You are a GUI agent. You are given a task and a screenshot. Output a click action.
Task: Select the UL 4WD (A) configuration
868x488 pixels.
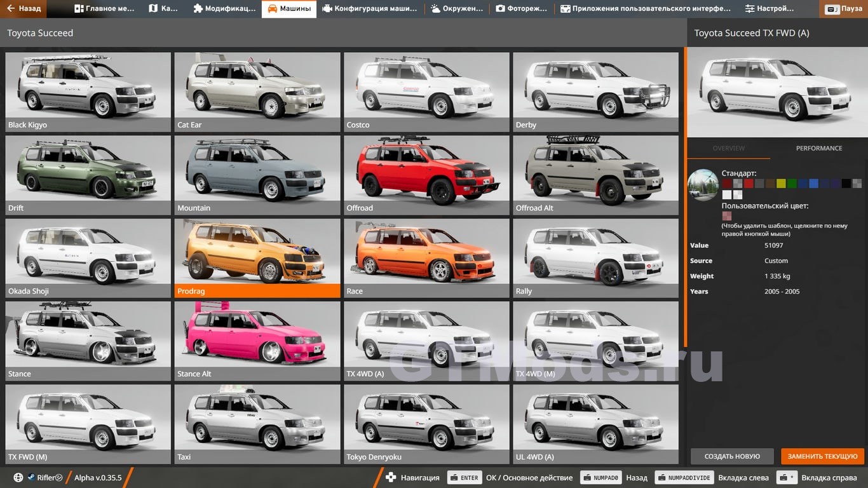point(595,424)
